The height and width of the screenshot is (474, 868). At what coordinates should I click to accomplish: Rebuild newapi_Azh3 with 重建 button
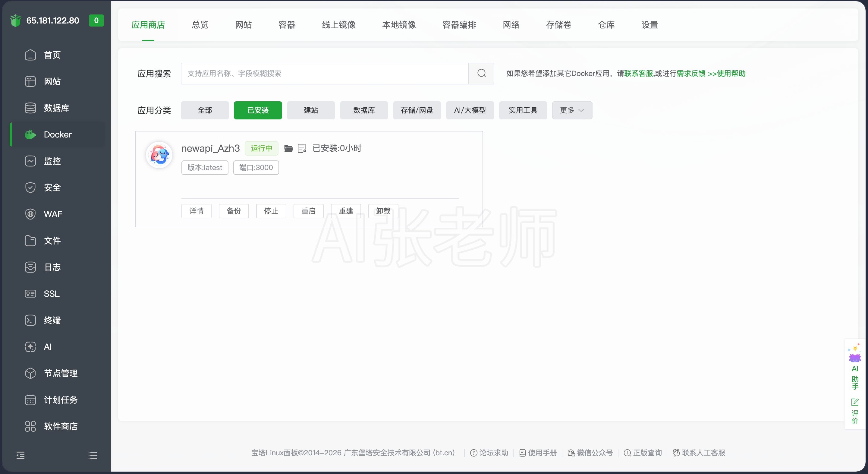pyautogui.click(x=346, y=211)
